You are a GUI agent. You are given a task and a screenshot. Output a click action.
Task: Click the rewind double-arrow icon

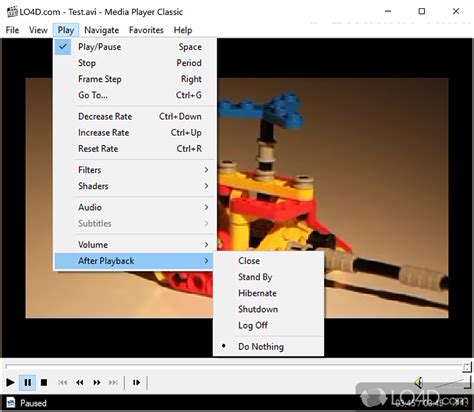coord(80,382)
